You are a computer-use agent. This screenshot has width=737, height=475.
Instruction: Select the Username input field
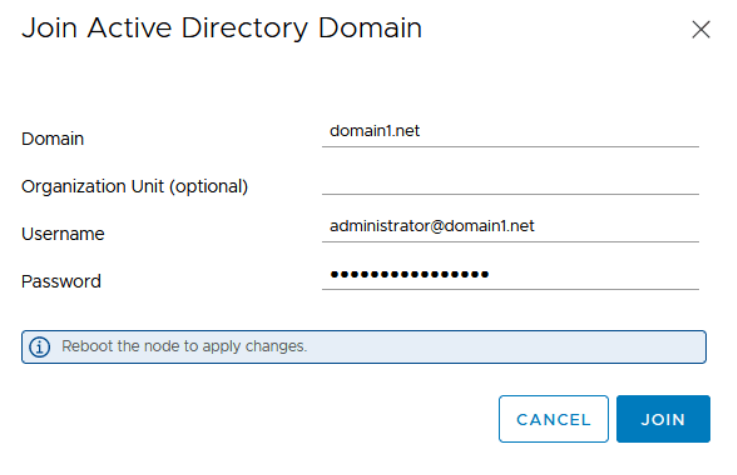pyautogui.click(x=510, y=227)
